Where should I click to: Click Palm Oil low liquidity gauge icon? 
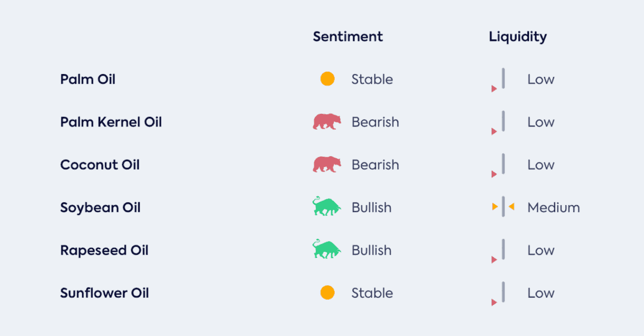pyautogui.click(x=499, y=80)
